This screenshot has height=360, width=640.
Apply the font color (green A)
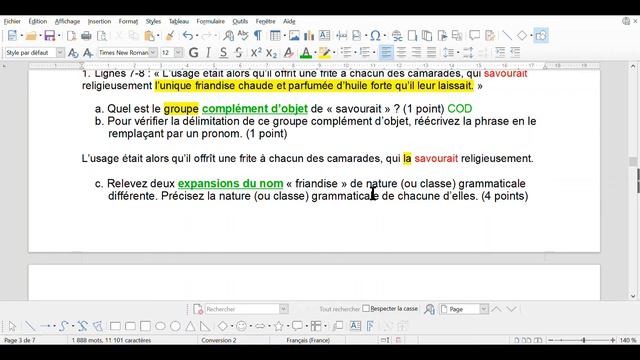(x=305, y=53)
